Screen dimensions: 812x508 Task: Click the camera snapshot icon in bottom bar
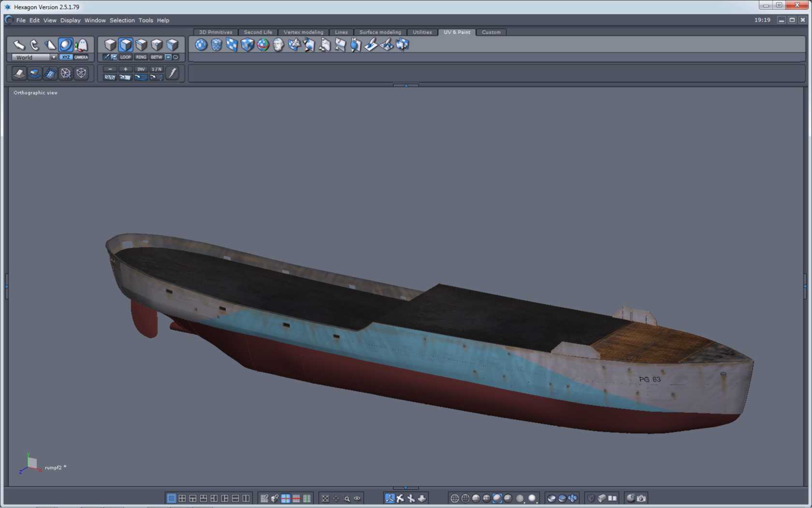(641, 498)
